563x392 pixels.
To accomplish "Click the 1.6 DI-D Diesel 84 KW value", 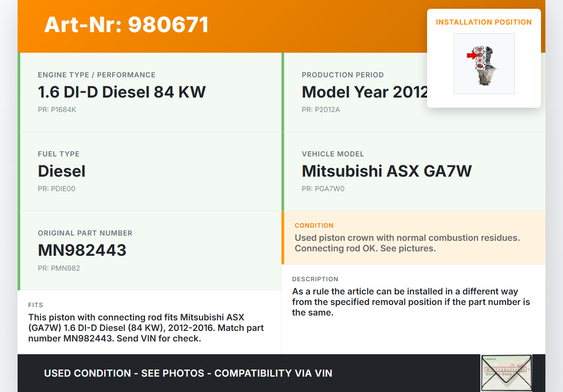I will (122, 92).
